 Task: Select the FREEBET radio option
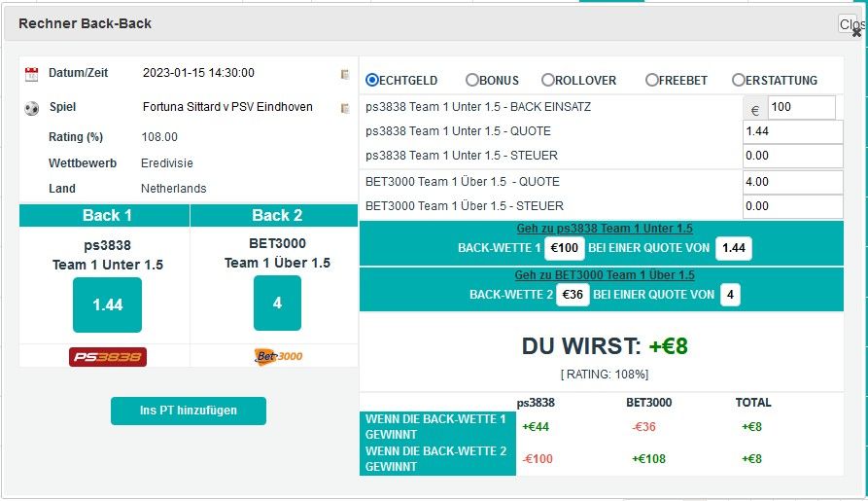[651, 81]
